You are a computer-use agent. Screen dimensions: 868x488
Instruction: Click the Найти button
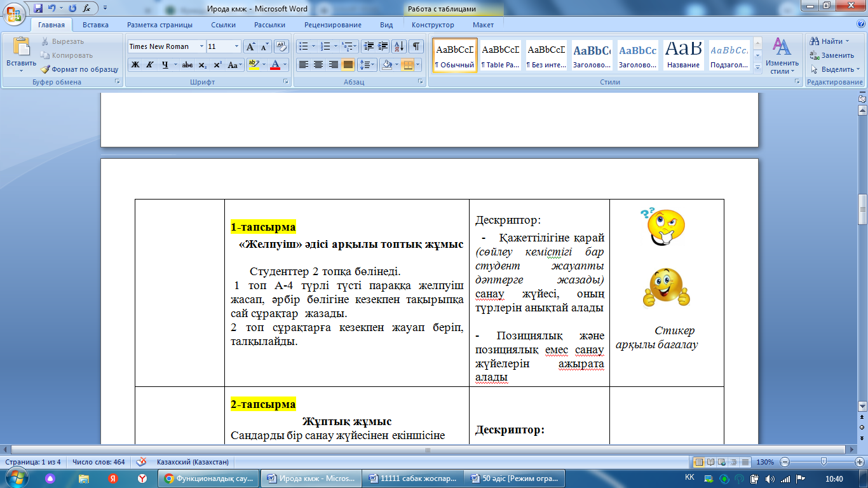click(x=831, y=41)
